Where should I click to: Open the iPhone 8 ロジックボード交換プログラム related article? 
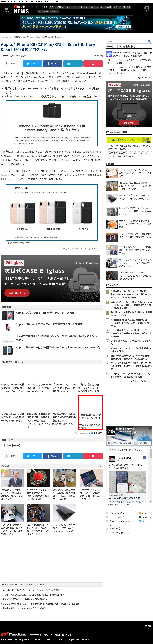coord(49,324)
